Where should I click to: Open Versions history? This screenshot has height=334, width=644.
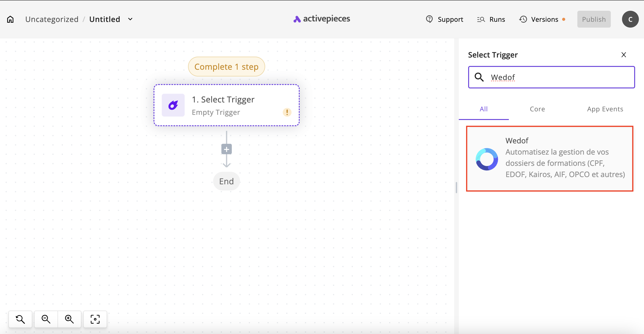539,19
